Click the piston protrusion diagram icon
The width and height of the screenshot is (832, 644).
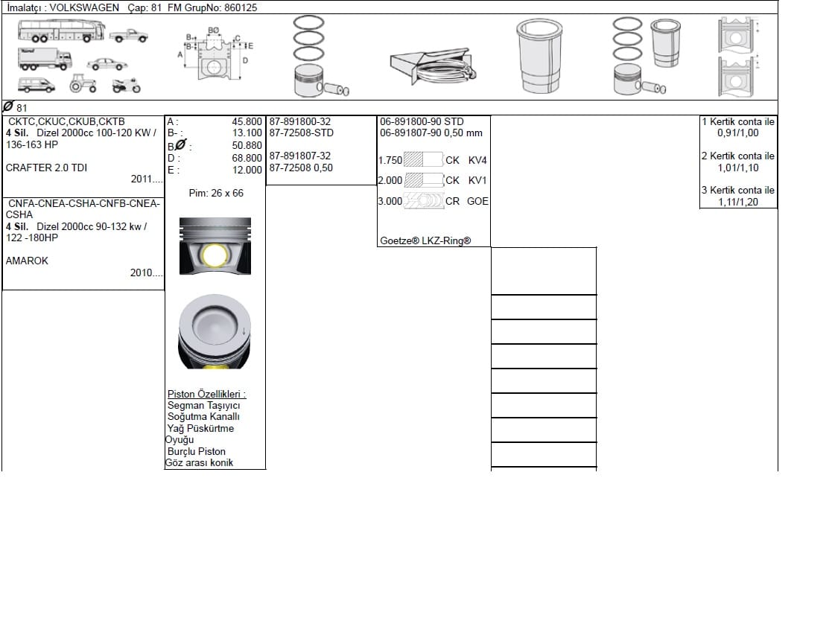tap(738, 57)
